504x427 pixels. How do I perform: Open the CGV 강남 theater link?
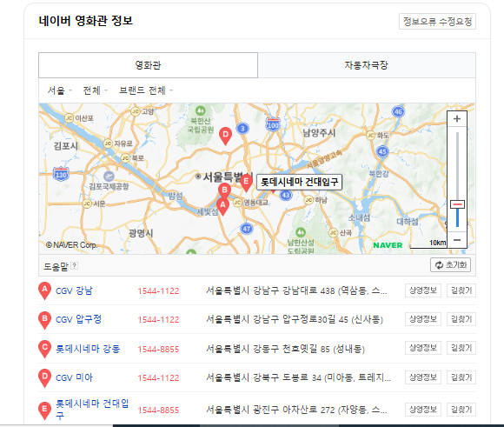tap(74, 290)
